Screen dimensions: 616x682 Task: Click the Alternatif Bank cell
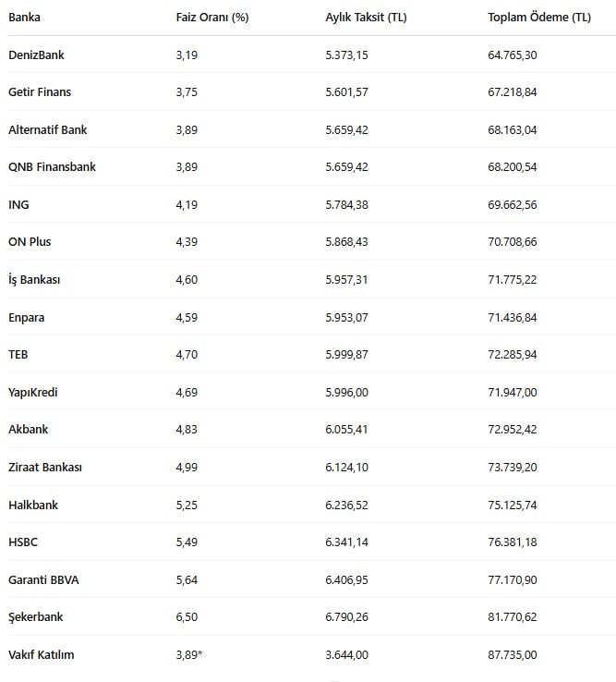pyautogui.click(x=48, y=129)
